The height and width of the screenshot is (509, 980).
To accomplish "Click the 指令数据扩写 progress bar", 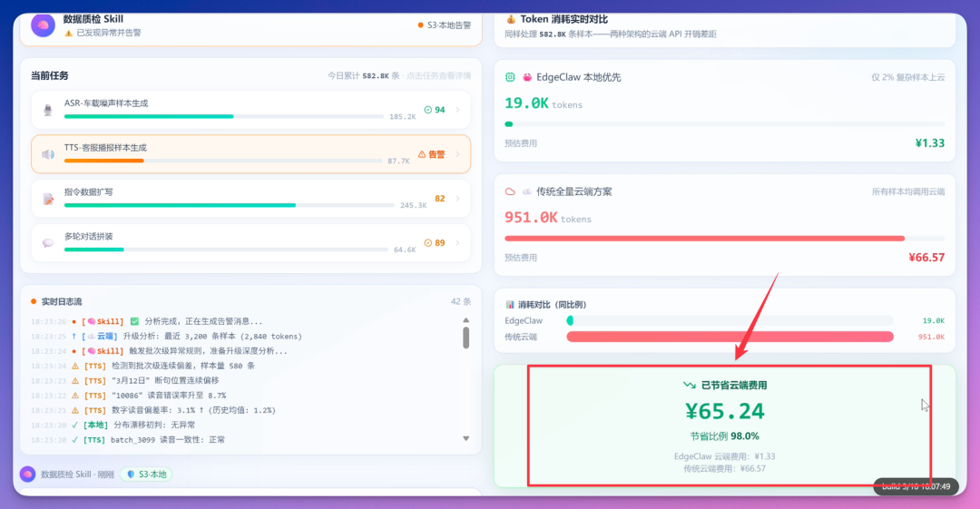I will click(x=229, y=205).
